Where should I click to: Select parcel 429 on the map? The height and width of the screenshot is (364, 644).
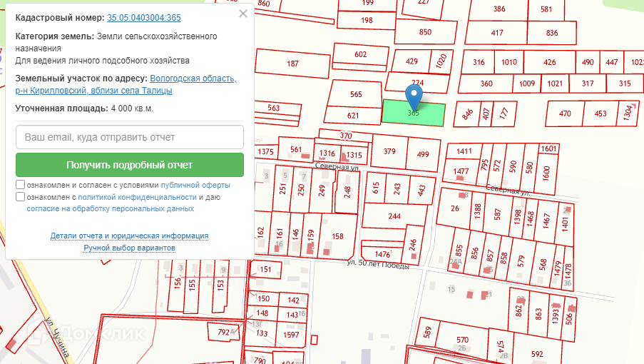[411, 61]
